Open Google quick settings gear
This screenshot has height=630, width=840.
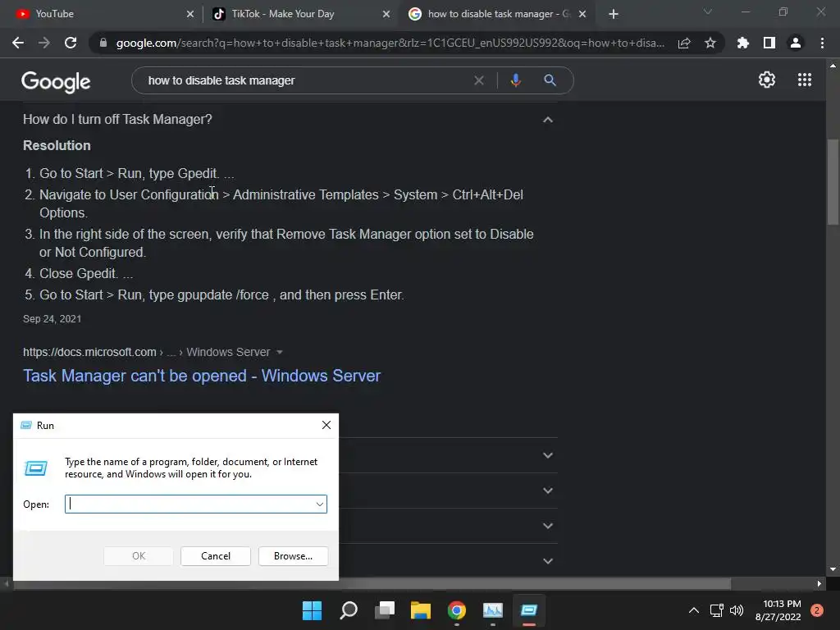[x=767, y=80]
